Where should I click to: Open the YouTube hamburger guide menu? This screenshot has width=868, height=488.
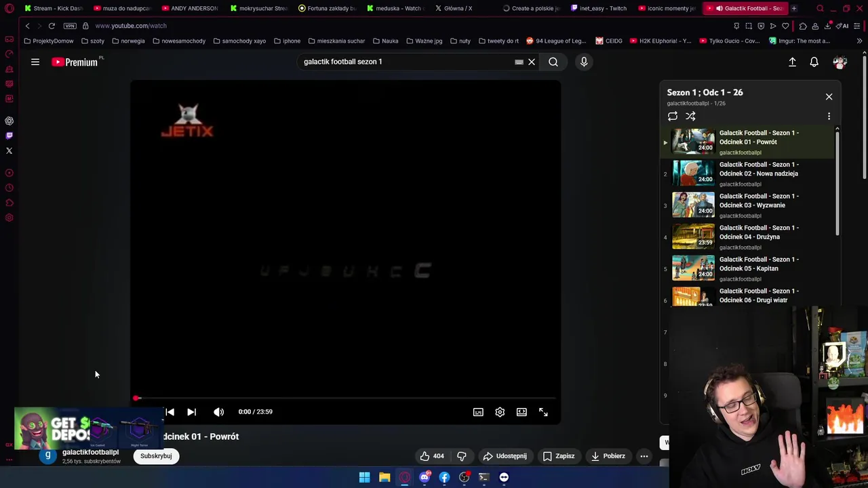coord(35,62)
